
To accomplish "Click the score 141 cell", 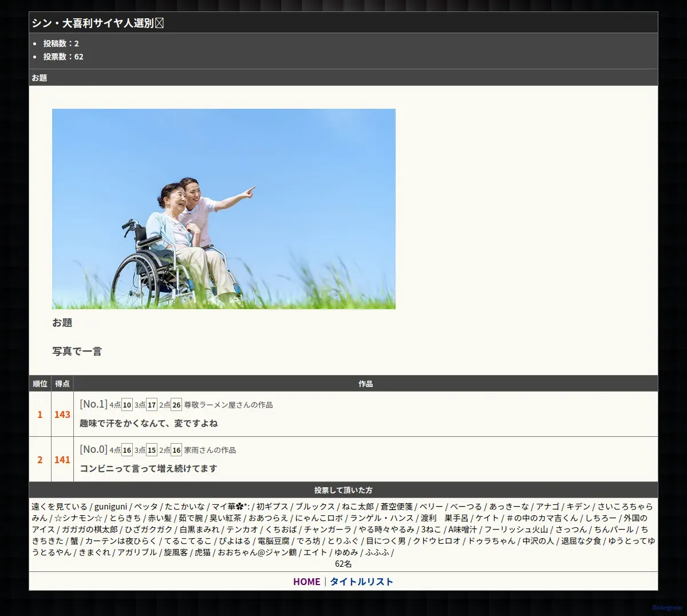I will click(x=62, y=460).
